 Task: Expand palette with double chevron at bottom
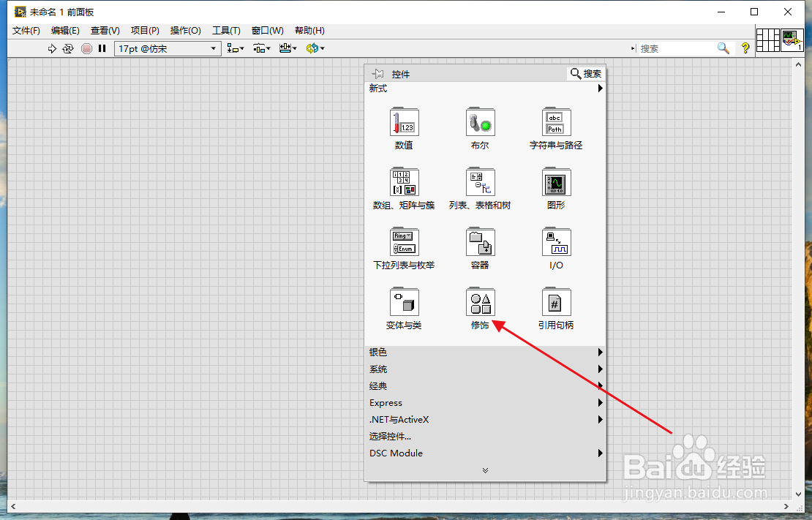click(x=485, y=470)
